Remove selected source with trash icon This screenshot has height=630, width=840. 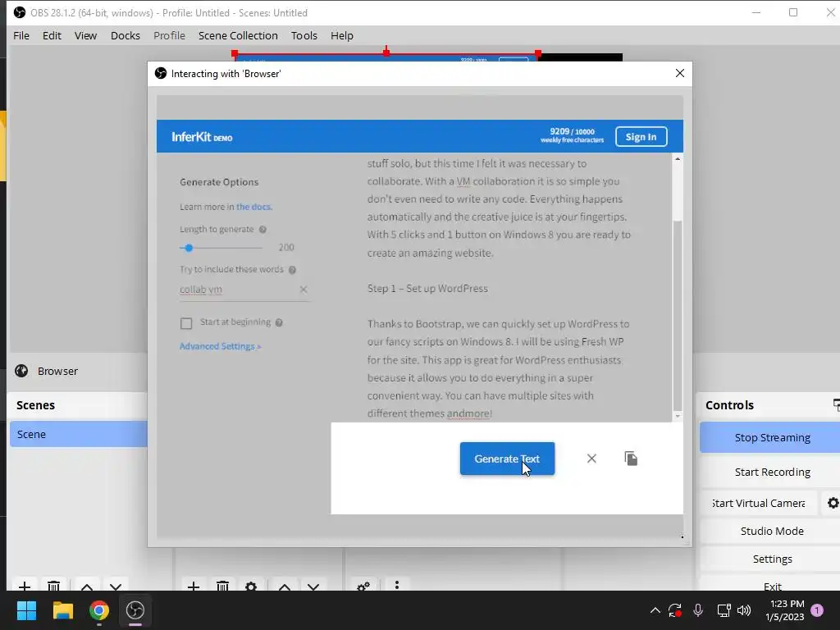tap(222, 586)
